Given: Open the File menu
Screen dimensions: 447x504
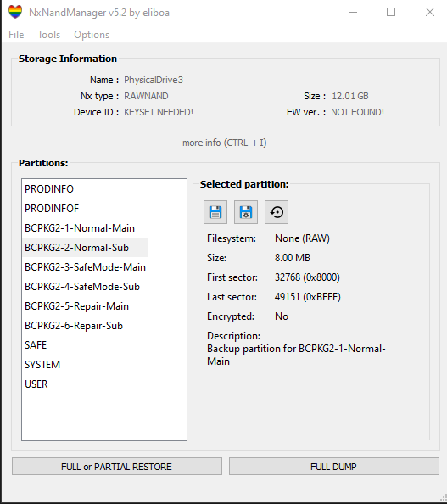Looking at the screenshot, I should tap(16, 35).
